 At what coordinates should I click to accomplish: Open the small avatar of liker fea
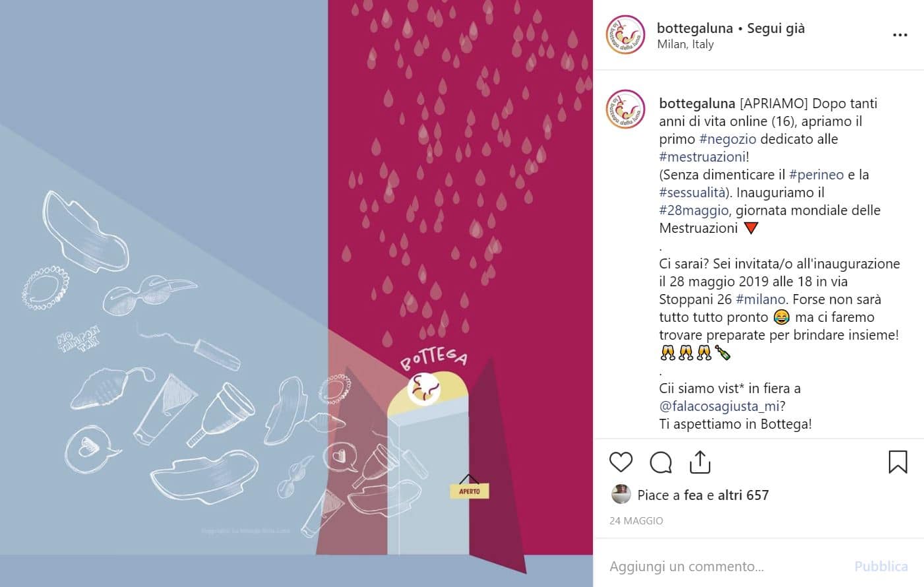pyautogui.click(x=621, y=494)
